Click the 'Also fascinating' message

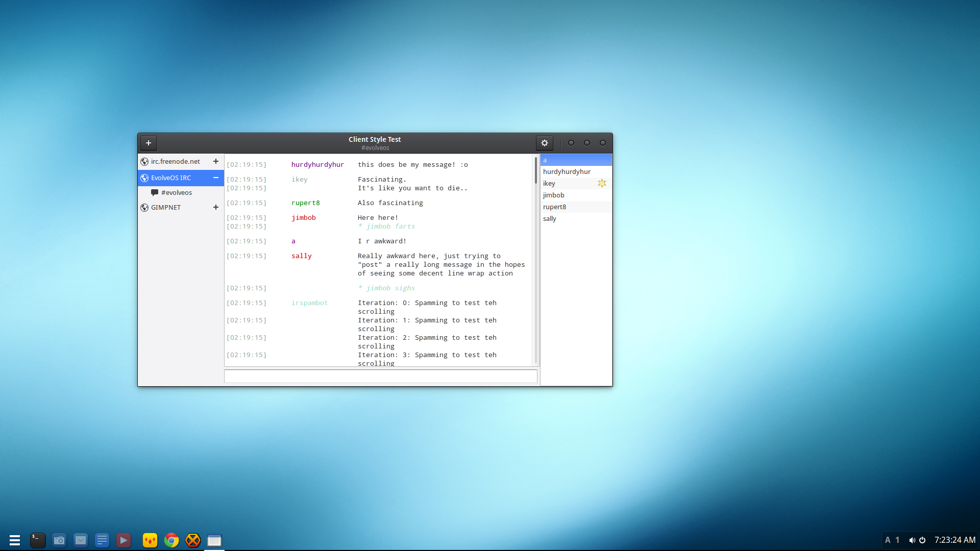[x=390, y=203]
